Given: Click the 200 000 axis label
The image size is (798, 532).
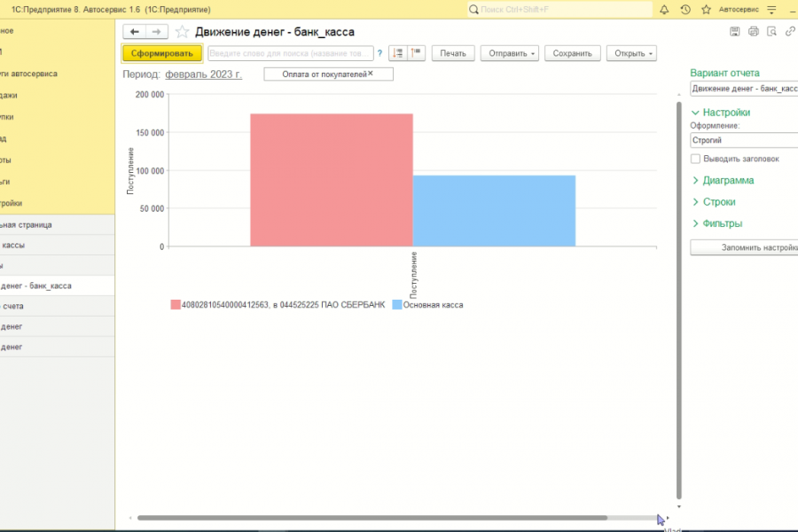Looking at the screenshot, I should [150, 95].
